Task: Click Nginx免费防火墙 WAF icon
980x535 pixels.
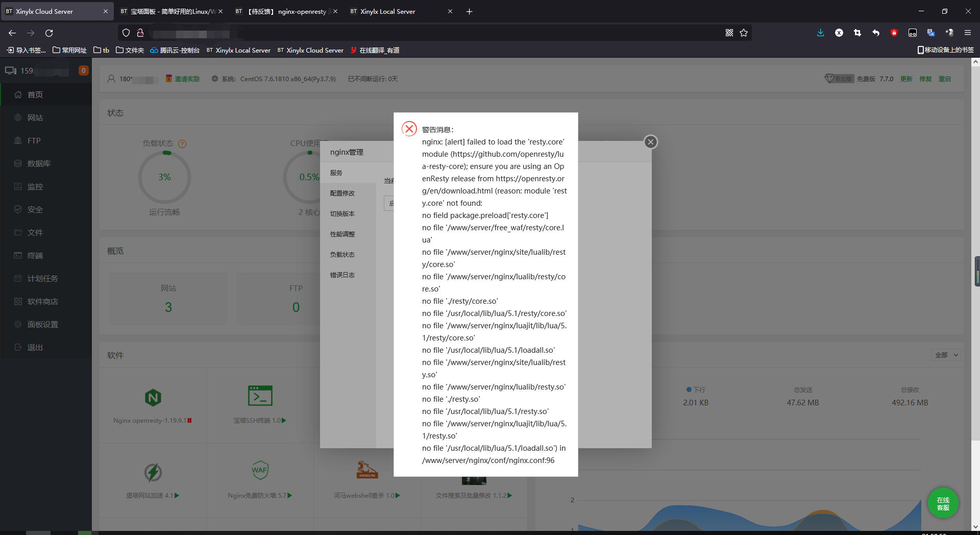Action: [260, 470]
